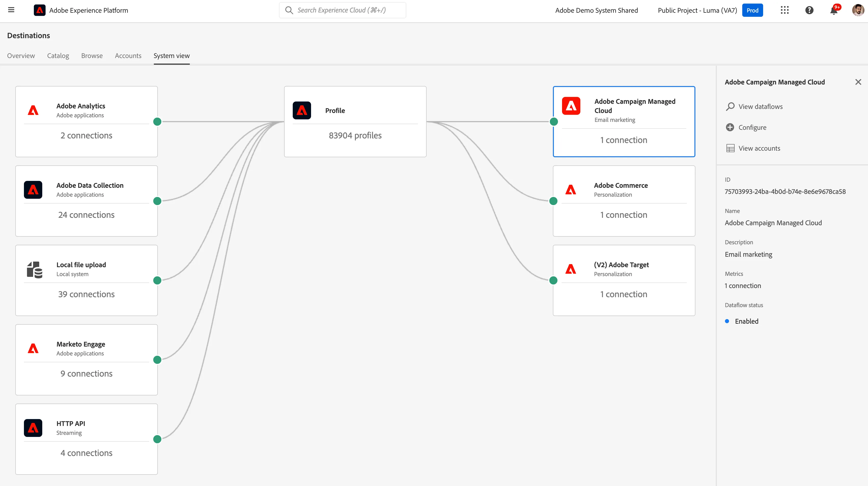Click the Adobe Data Collection logo icon
868x486 pixels.
click(33, 190)
